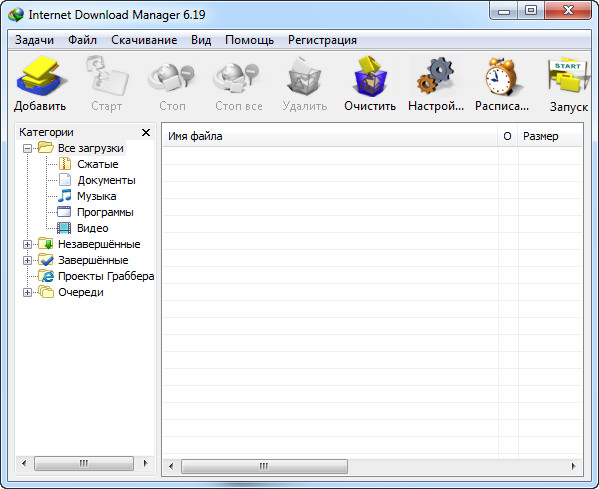
Task: Click the Стоп все toolbar icon
Action: tap(237, 78)
